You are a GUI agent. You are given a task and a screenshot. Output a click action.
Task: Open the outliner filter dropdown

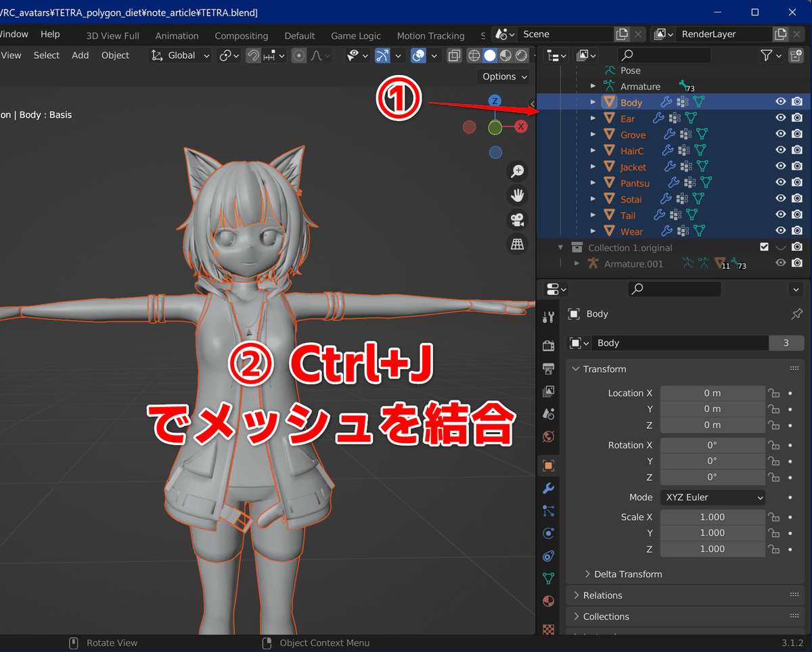point(771,55)
